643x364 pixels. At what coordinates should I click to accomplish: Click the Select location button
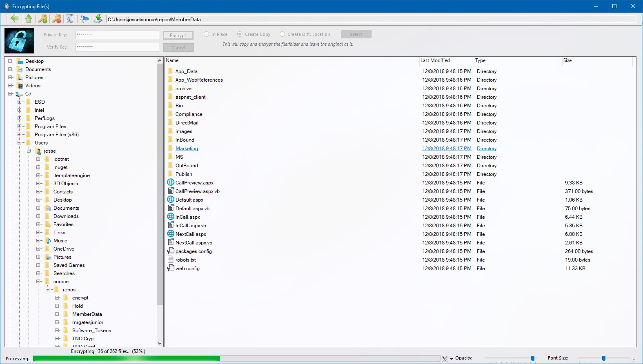pos(356,34)
